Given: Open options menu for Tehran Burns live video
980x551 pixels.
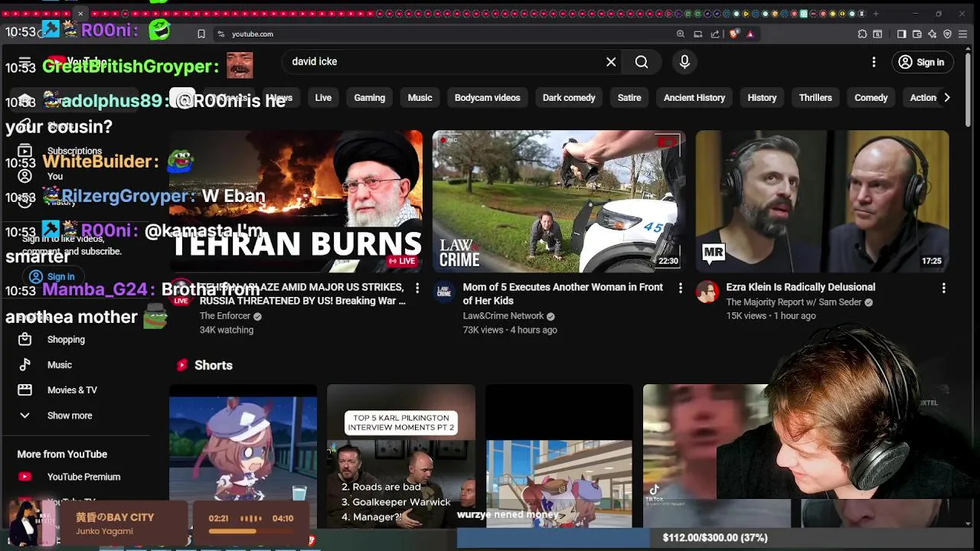Looking at the screenshot, I should [417, 288].
